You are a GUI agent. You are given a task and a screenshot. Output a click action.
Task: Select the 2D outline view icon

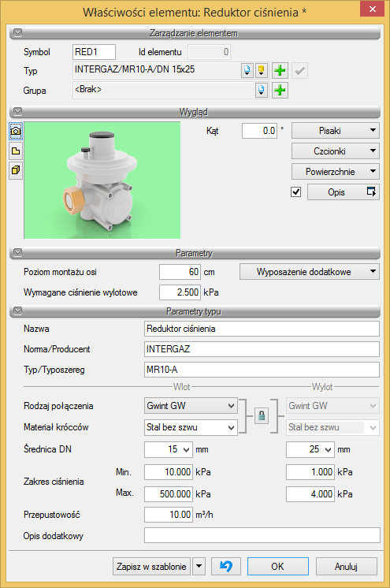[x=16, y=151]
